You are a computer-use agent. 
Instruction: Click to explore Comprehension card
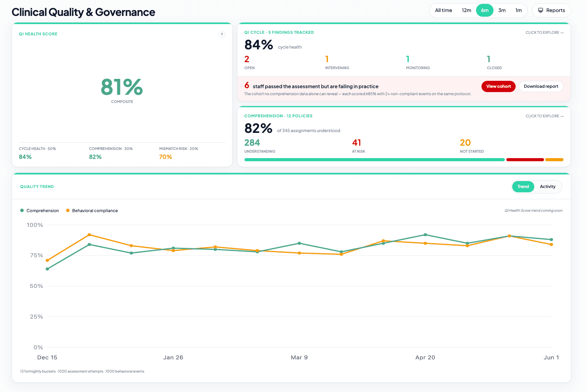[544, 116]
